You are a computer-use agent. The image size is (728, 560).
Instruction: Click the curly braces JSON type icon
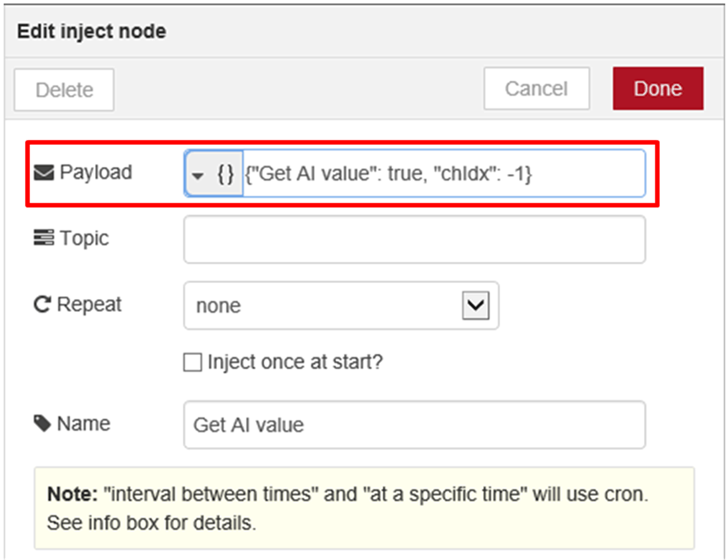tap(226, 174)
